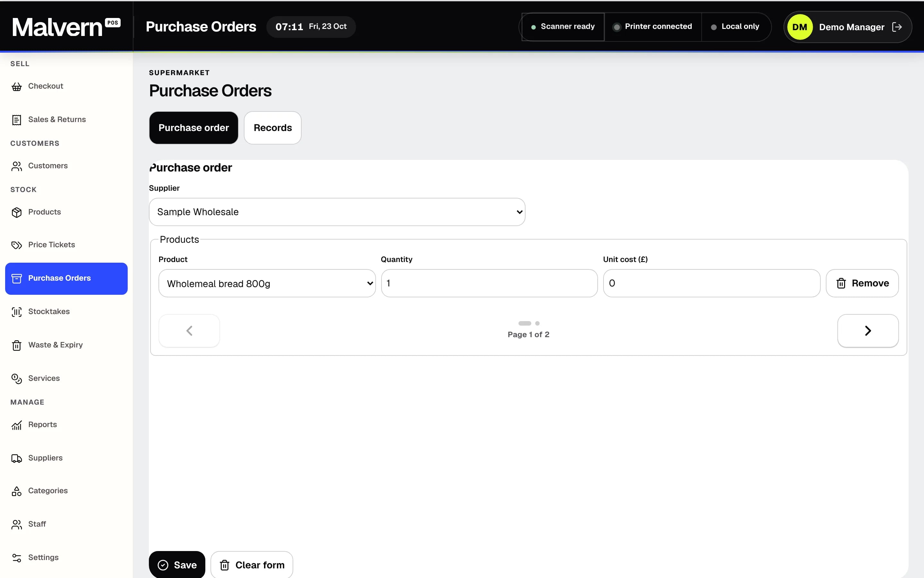Image resolution: width=924 pixels, height=578 pixels.
Task: Click the Malvern POS logo
Action: pyautogui.click(x=66, y=27)
